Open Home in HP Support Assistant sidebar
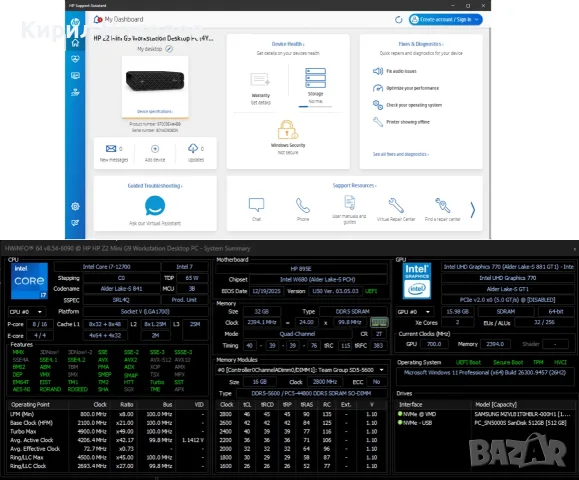 click(x=75, y=43)
